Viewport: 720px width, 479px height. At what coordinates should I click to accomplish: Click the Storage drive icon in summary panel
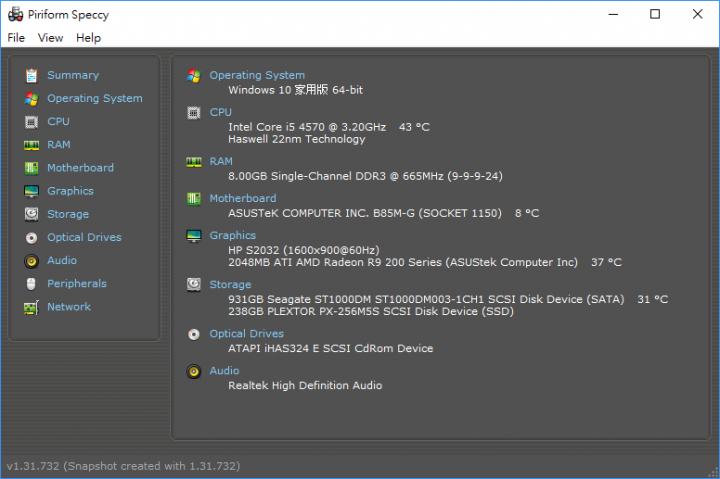coord(194,285)
